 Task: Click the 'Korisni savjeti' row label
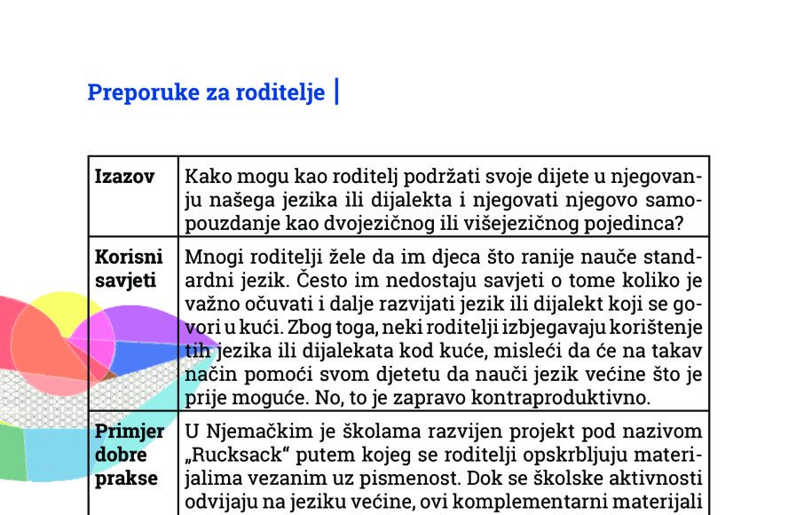pyautogui.click(x=129, y=268)
